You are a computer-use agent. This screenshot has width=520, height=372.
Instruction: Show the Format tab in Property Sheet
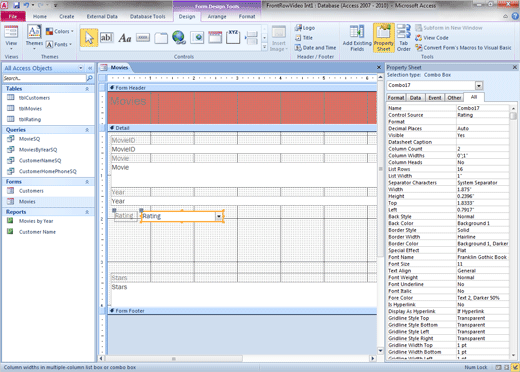(396, 98)
